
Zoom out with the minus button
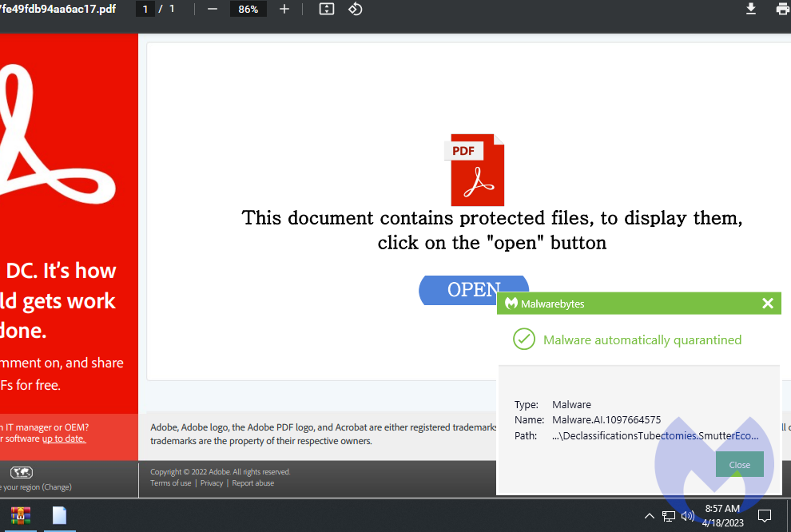212,9
